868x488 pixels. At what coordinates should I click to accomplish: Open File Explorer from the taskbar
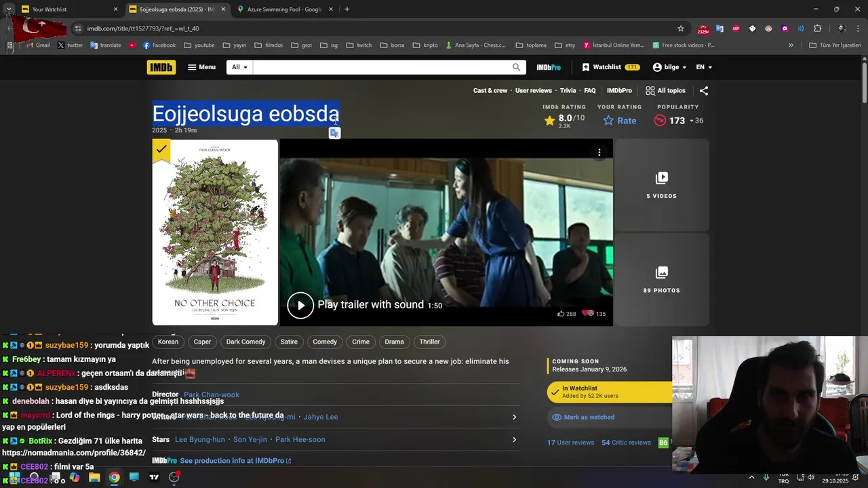point(94,477)
